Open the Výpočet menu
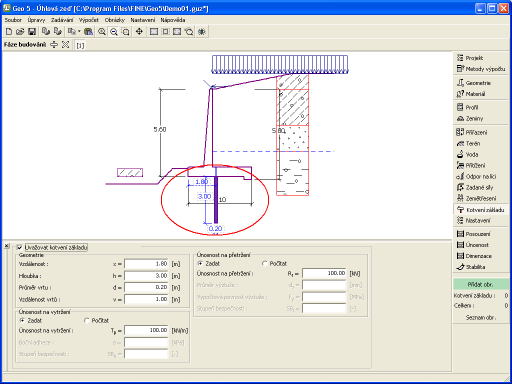 (89, 20)
